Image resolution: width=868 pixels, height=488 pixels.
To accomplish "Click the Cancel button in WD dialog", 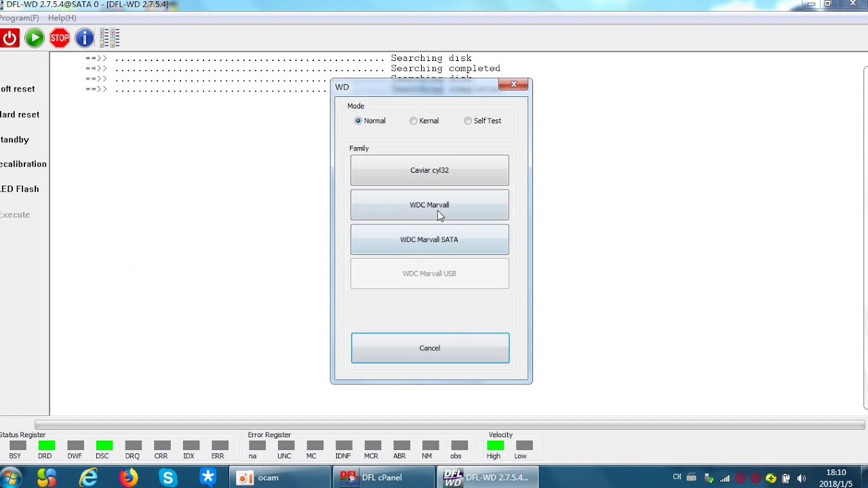I will 430,348.
